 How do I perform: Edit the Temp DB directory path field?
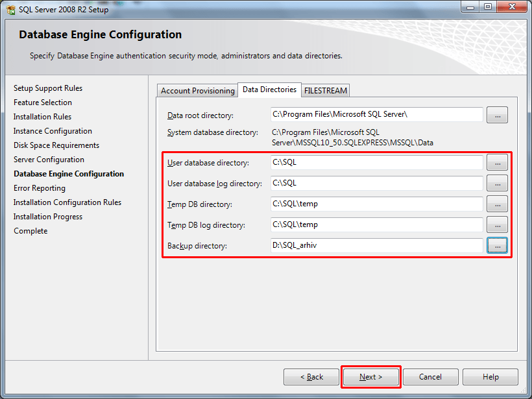point(377,204)
